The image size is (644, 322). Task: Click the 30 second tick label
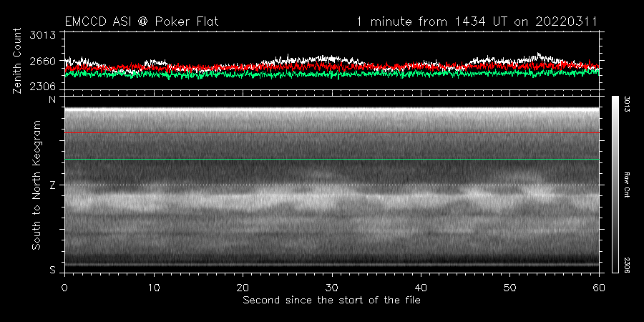(332, 288)
